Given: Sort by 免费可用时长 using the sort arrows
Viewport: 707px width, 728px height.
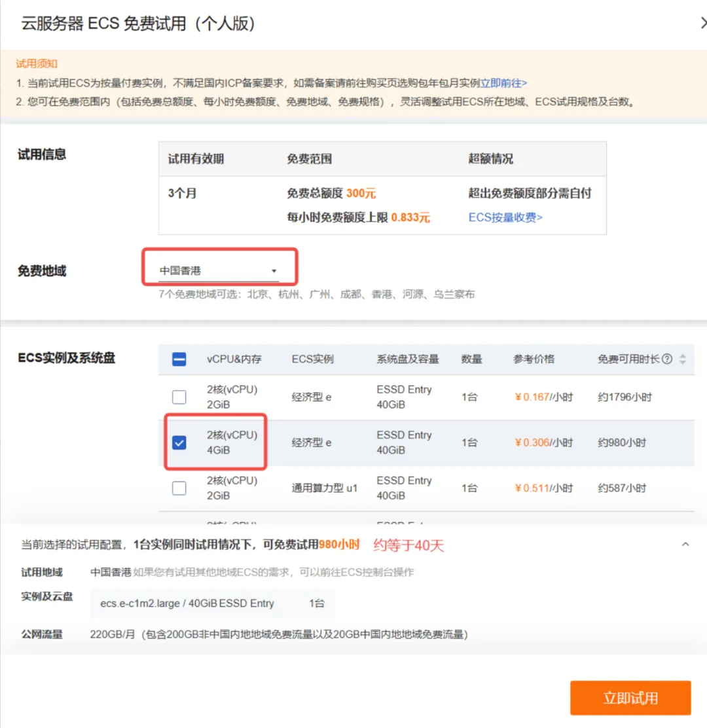Looking at the screenshot, I should tap(682, 359).
